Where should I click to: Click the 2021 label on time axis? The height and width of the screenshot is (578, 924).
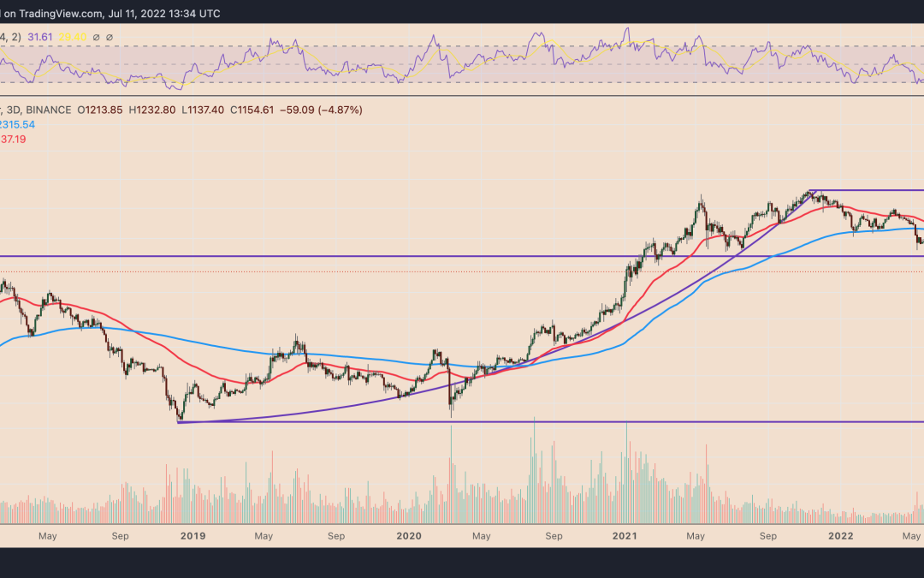click(x=625, y=535)
